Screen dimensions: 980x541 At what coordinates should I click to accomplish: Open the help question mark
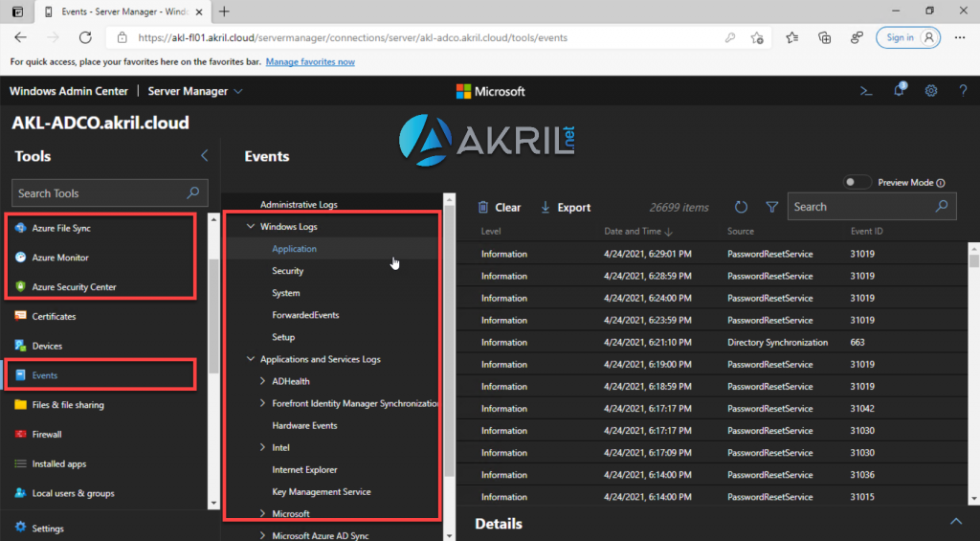point(963,91)
